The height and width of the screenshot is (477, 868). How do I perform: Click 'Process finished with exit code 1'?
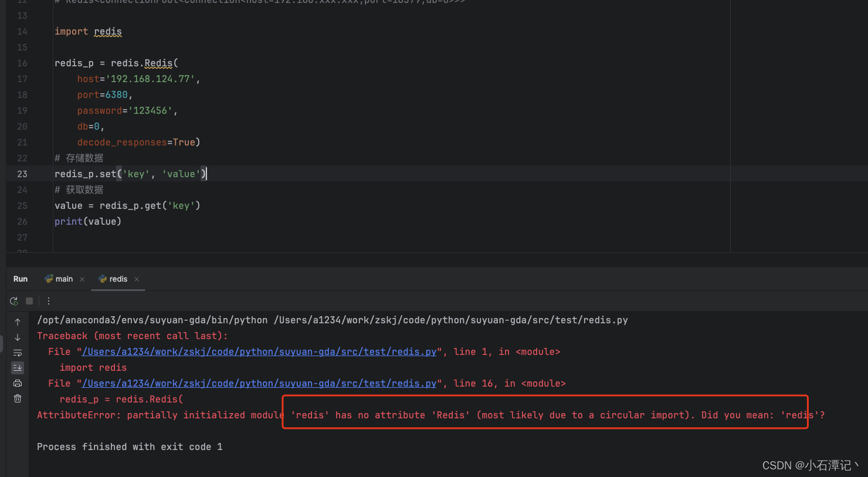130,447
